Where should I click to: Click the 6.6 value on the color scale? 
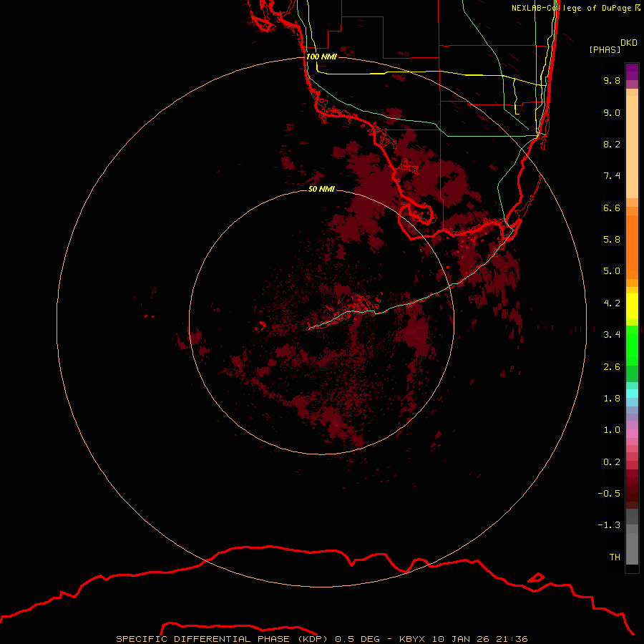[612, 208]
